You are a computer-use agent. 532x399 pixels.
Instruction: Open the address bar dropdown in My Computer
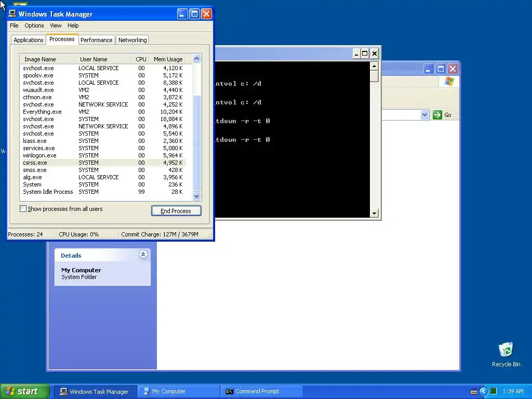pos(425,115)
